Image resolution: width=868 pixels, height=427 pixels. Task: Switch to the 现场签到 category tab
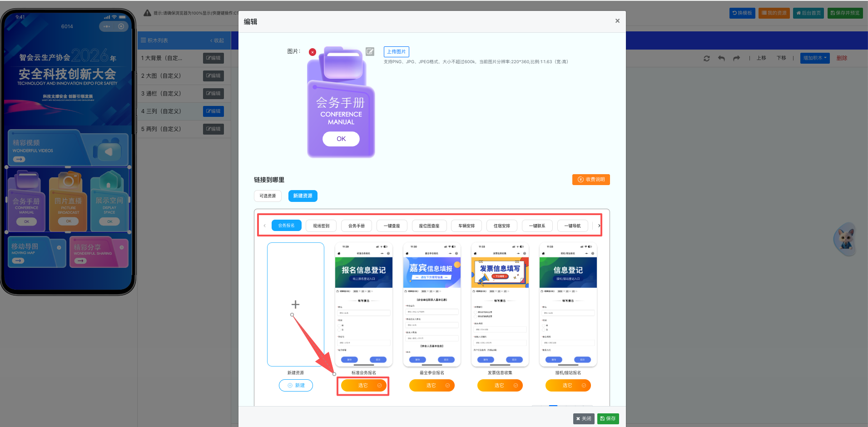pos(321,226)
